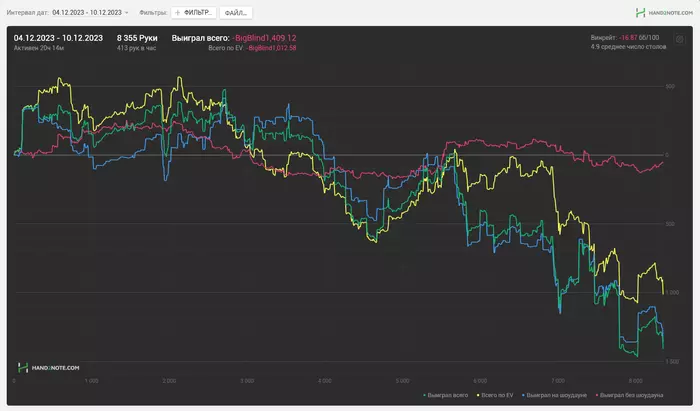This screenshot has width=700, height=411.
Task: Click '4.9 среднее число столов' text
Action: [628, 46]
